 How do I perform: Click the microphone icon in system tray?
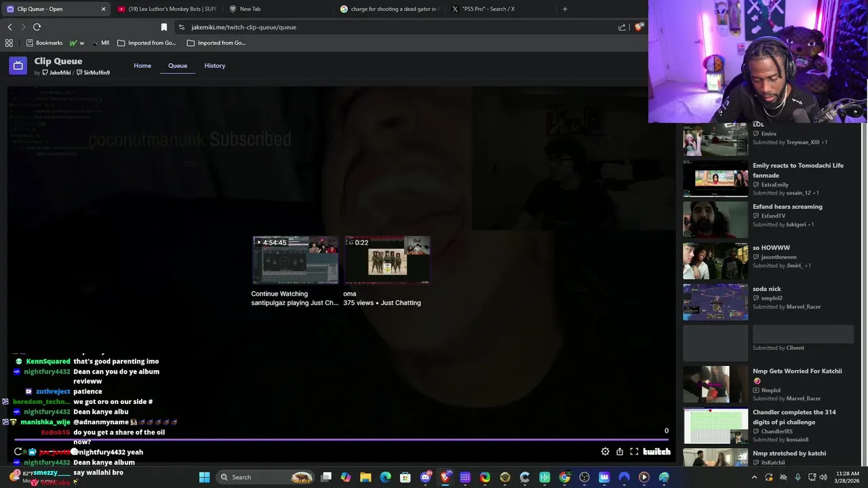[x=797, y=477]
